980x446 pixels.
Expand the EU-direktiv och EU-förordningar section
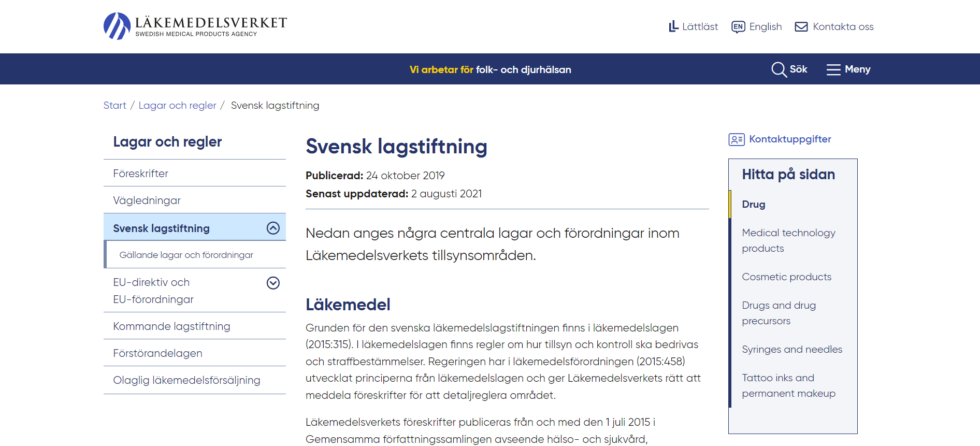(273, 283)
